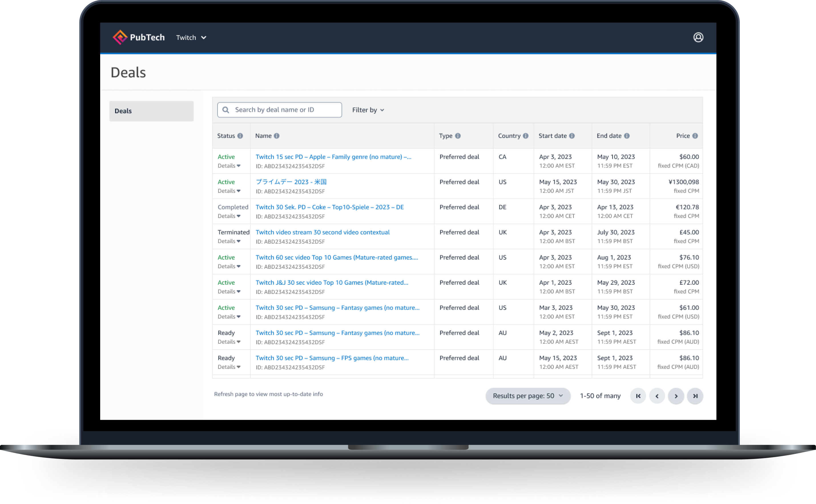Screen dimensions: 816x504
Task: Open the user account profile icon
Action: [698, 37]
